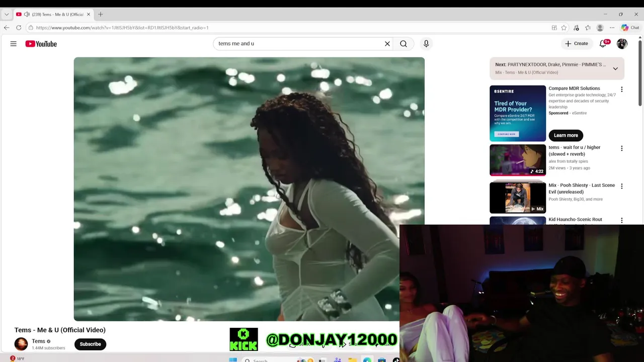This screenshot has width=644, height=362.
Task: Open the Tems channel avatar
Action: 21,344
